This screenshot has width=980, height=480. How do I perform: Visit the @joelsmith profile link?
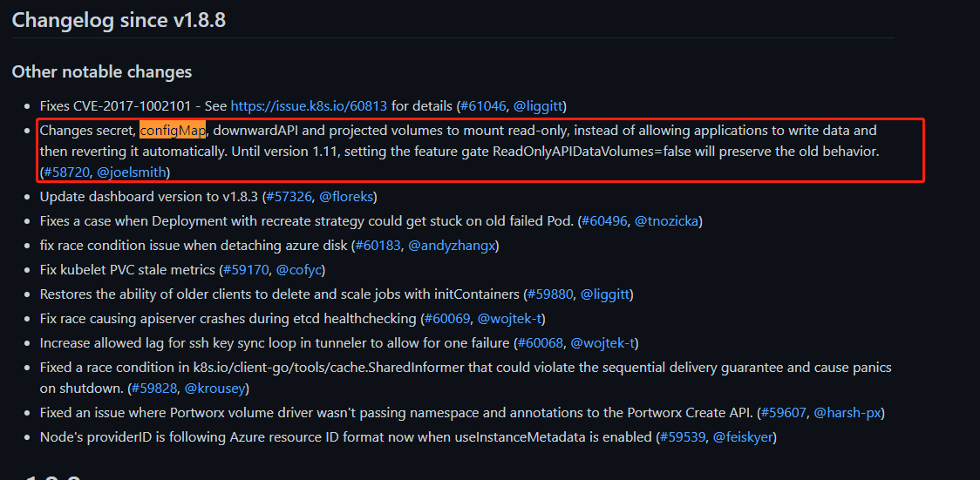coord(132,172)
